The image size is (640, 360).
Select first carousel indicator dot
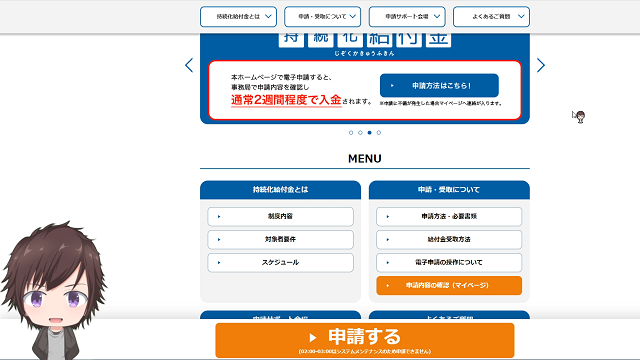[x=351, y=133]
